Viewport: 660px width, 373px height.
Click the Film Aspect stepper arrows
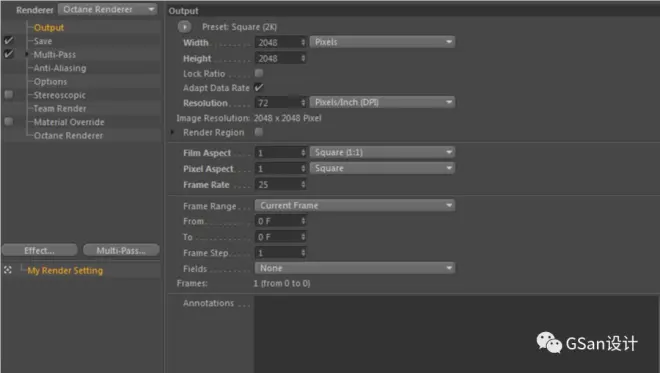click(303, 152)
